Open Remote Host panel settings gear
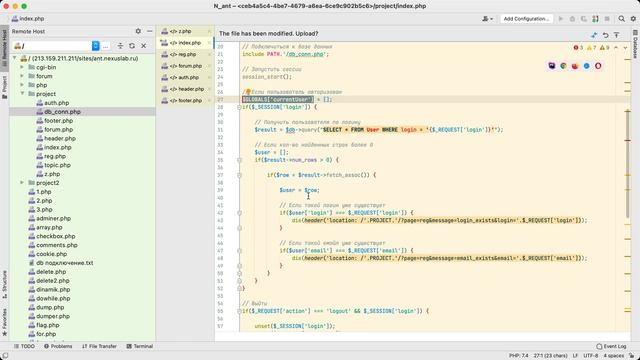This screenshot has height=360, width=640. (x=138, y=31)
